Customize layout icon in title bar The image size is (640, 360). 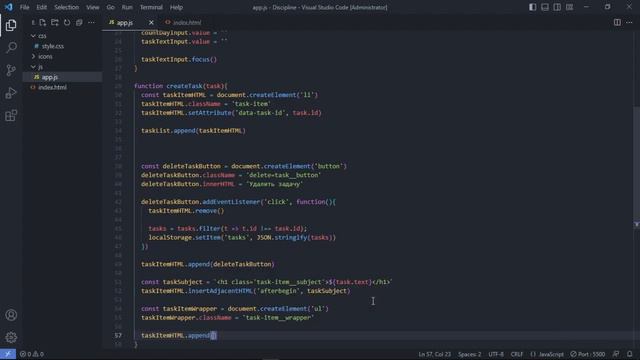coord(569,7)
